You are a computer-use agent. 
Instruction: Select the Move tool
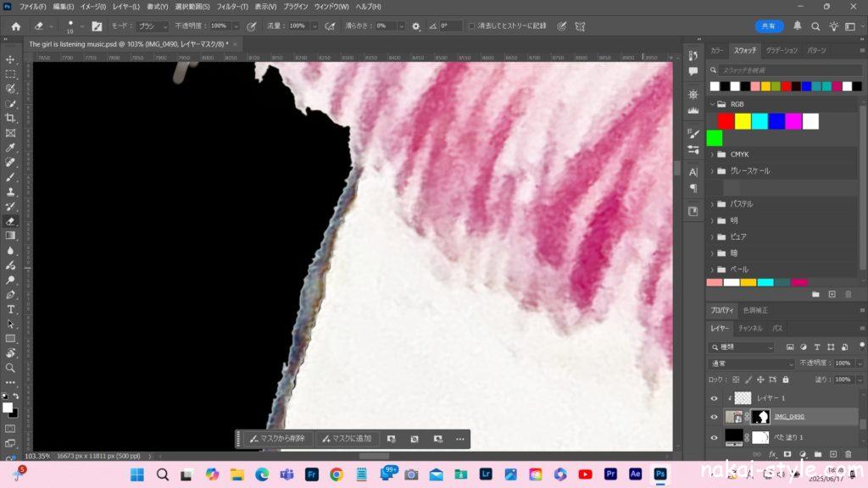tap(11, 59)
